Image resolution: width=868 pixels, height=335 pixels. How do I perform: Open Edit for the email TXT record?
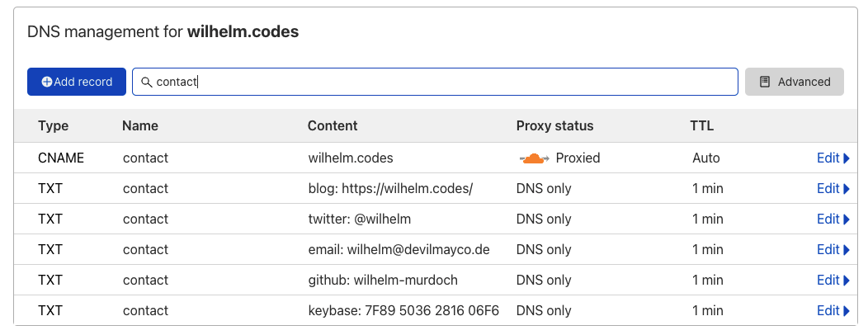pyautogui.click(x=833, y=250)
